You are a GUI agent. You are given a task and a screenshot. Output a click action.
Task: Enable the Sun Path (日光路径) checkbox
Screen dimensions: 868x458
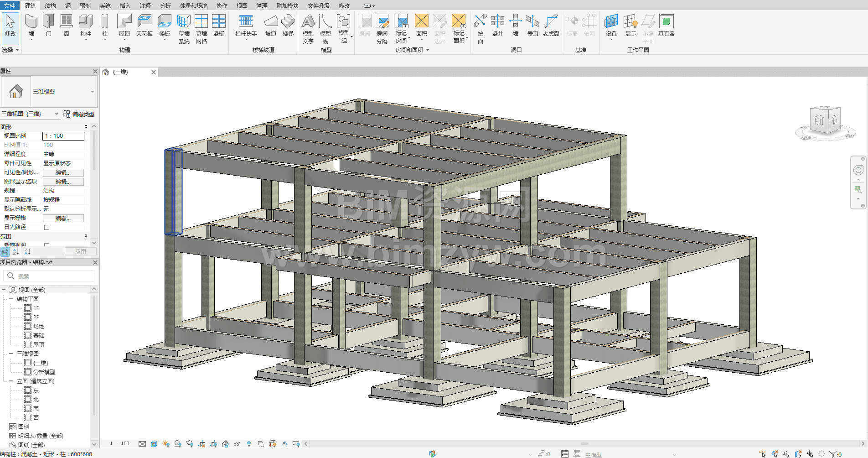point(46,227)
